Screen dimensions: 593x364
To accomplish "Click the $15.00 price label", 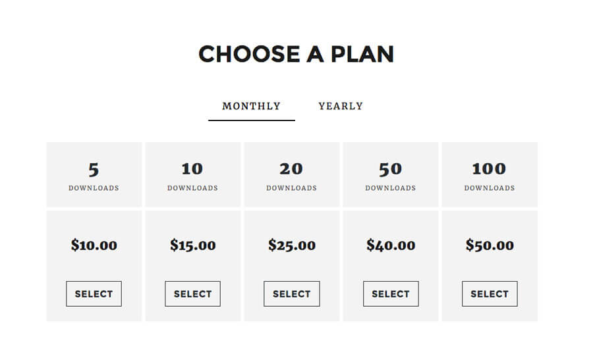I will [192, 246].
